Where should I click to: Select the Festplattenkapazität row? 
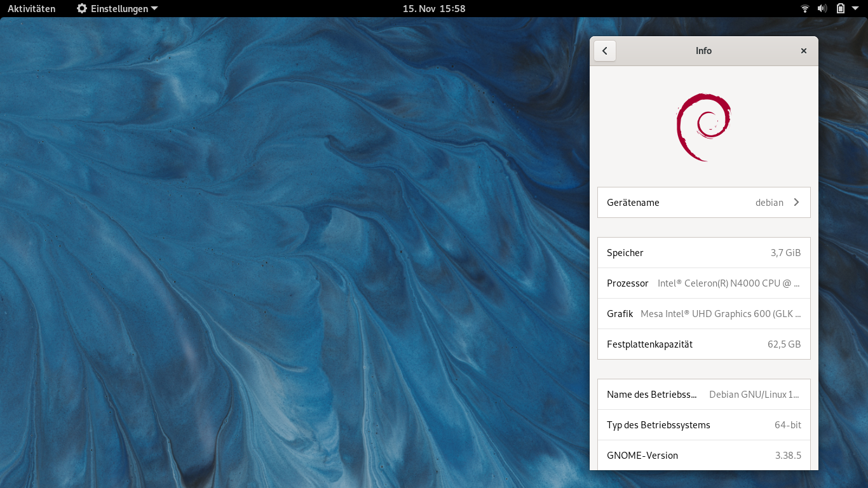click(703, 344)
